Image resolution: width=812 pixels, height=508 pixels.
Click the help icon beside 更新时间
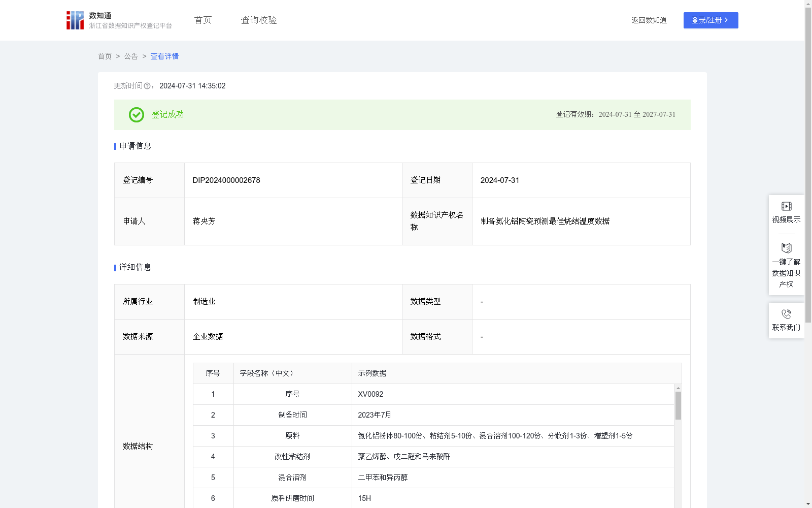pyautogui.click(x=147, y=86)
